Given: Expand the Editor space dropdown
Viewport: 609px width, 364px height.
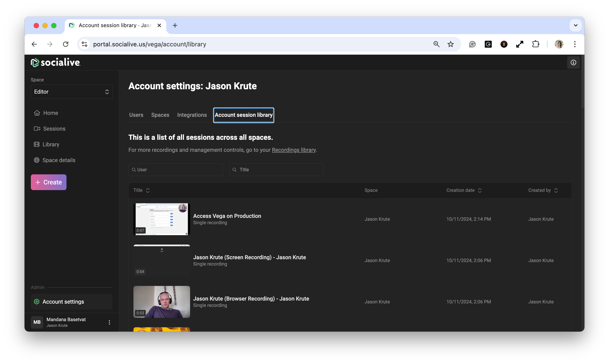Looking at the screenshot, I should [x=71, y=92].
